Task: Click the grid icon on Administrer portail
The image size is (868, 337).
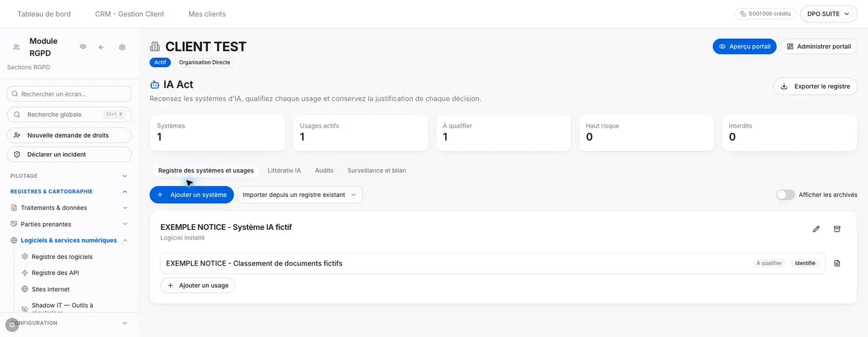Action: pyautogui.click(x=790, y=46)
